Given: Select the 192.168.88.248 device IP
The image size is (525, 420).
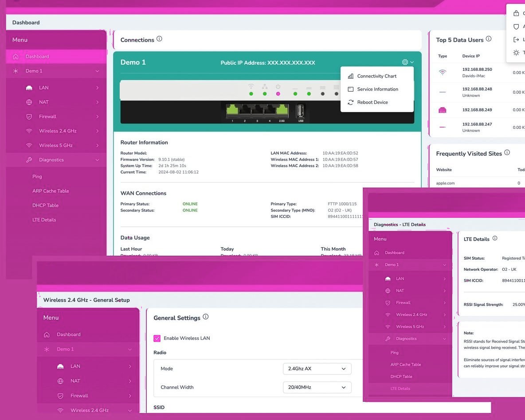Looking at the screenshot, I should [x=477, y=89].
